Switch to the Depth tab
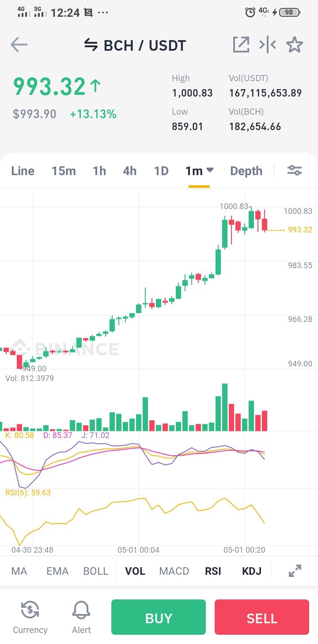This screenshot has width=318, height=644. (246, 171)
